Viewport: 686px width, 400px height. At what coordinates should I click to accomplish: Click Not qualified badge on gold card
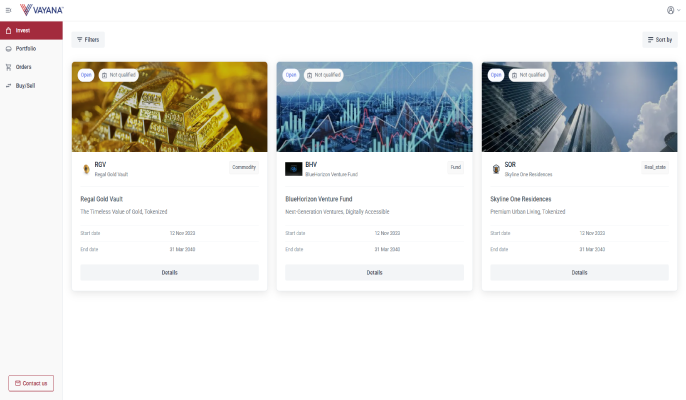coord(119,75)
